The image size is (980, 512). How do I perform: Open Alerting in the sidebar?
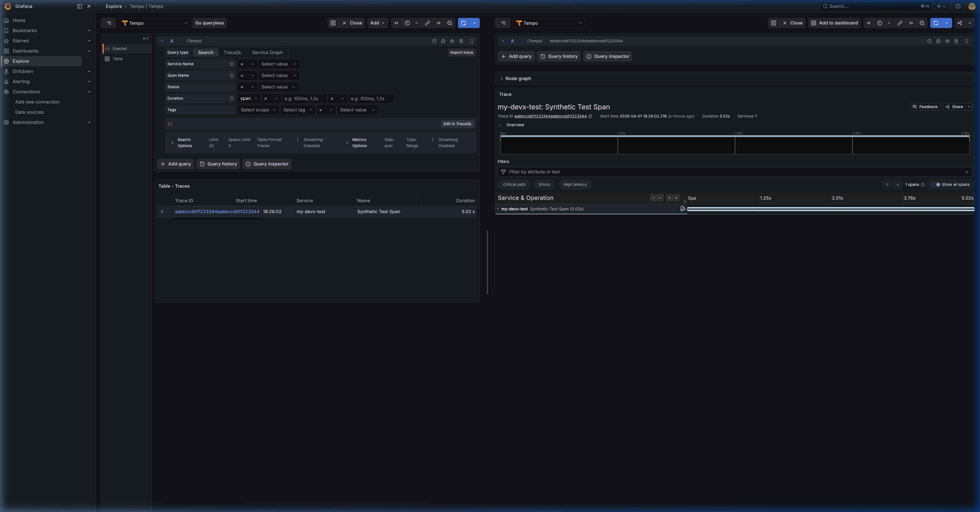coord(21,81)
